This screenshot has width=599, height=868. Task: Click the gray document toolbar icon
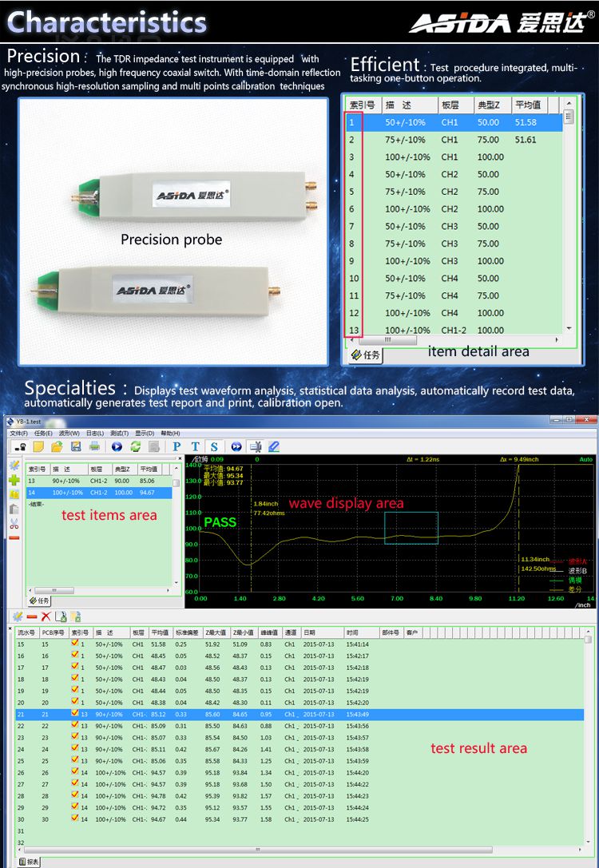pos(154,446)
